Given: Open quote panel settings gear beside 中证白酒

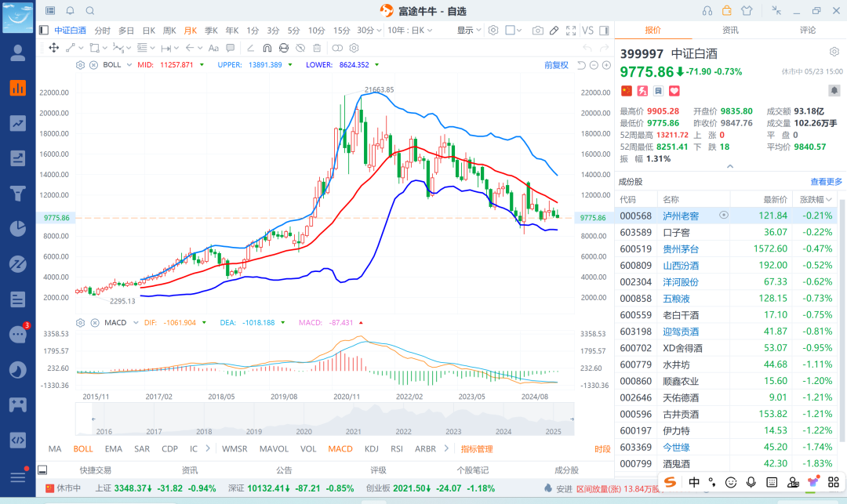Looking at the screenshot, I should pos(834,52).
